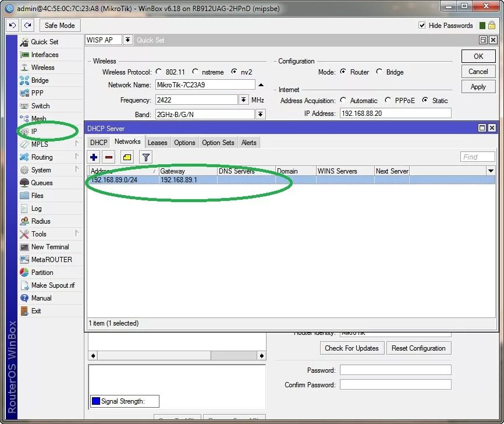Open the Mesh sidebar item
Screen dimensions: 504x424
[50, 119]
